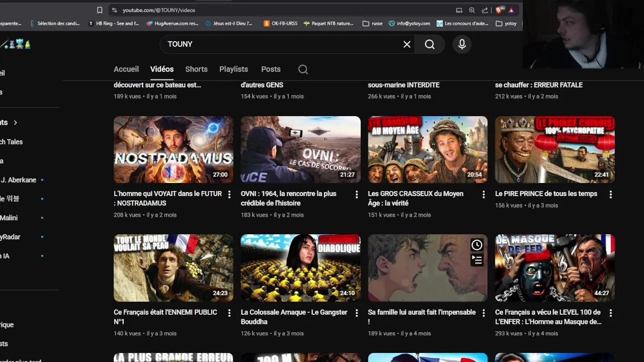The height and width of the screenshot is (362, 644).
Task: Open the OVNI Socorro video thumbnail
Action: 300,150
